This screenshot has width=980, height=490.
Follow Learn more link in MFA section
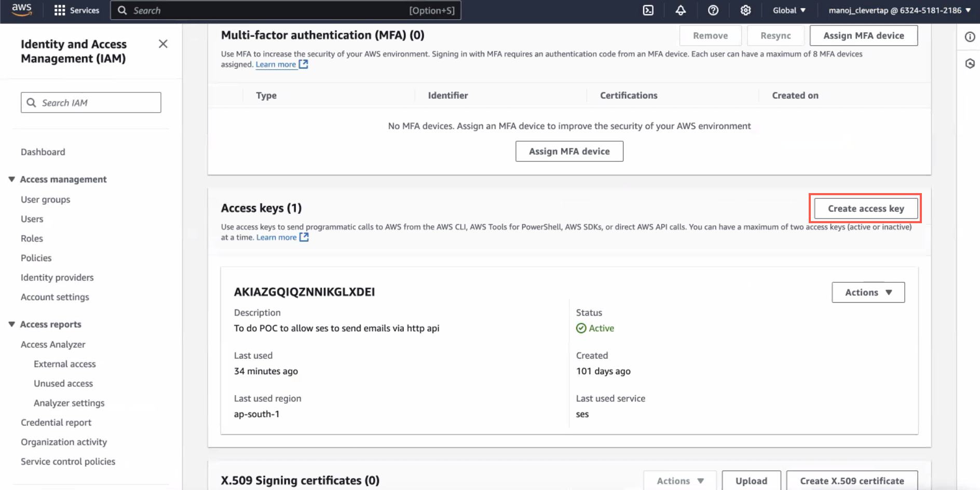(282, 64)
